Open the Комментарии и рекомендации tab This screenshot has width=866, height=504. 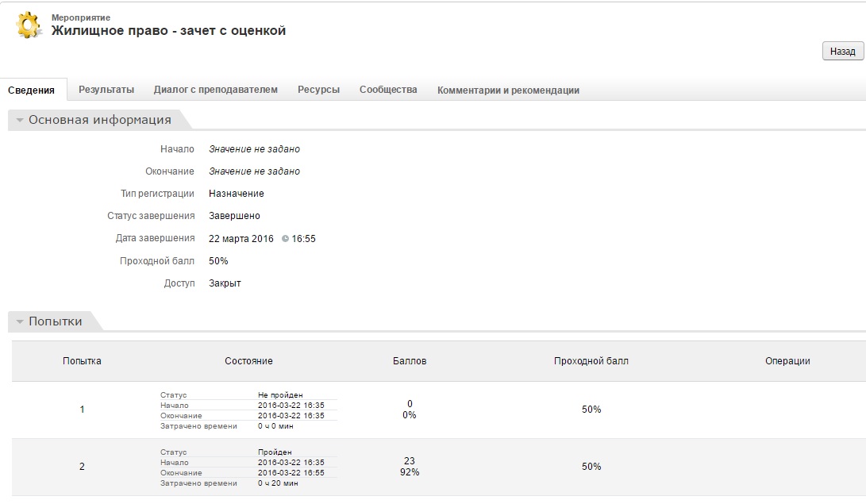pos(508,90)
